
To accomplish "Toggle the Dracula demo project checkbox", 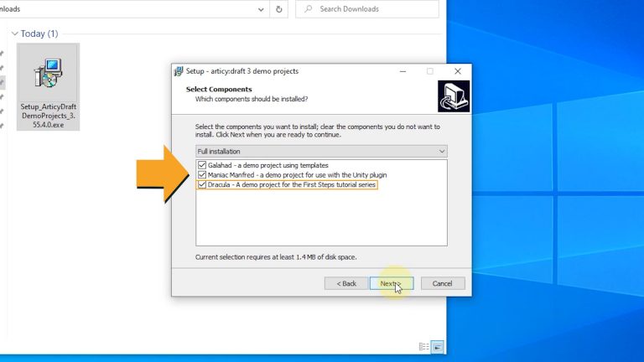I will (x=201, y=184).
